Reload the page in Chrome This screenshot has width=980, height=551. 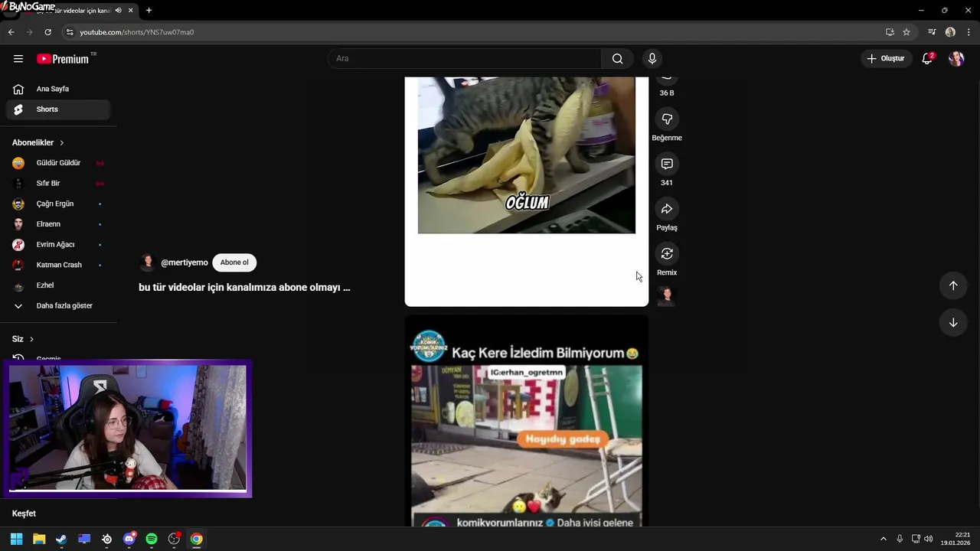[x=47, y=32]
